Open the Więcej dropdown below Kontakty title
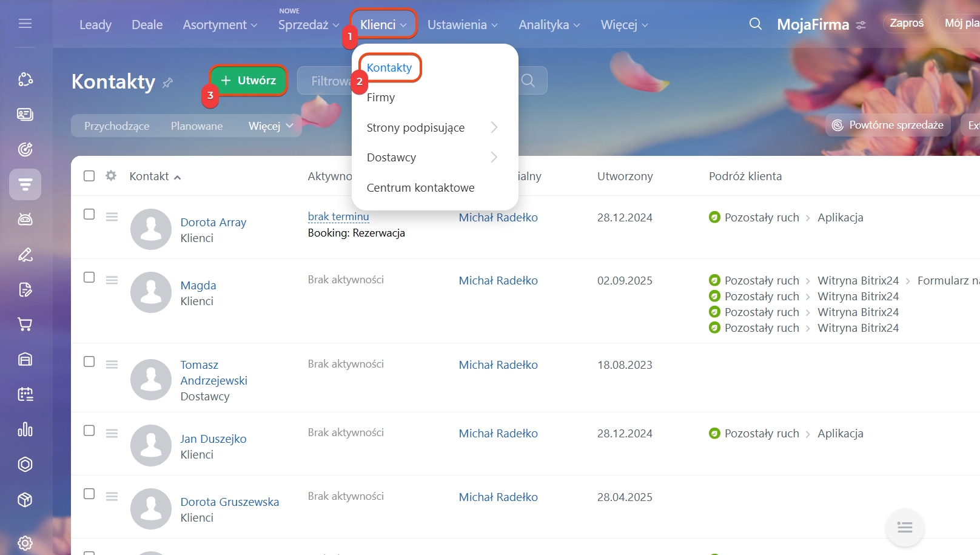 [x=270, y=126]
